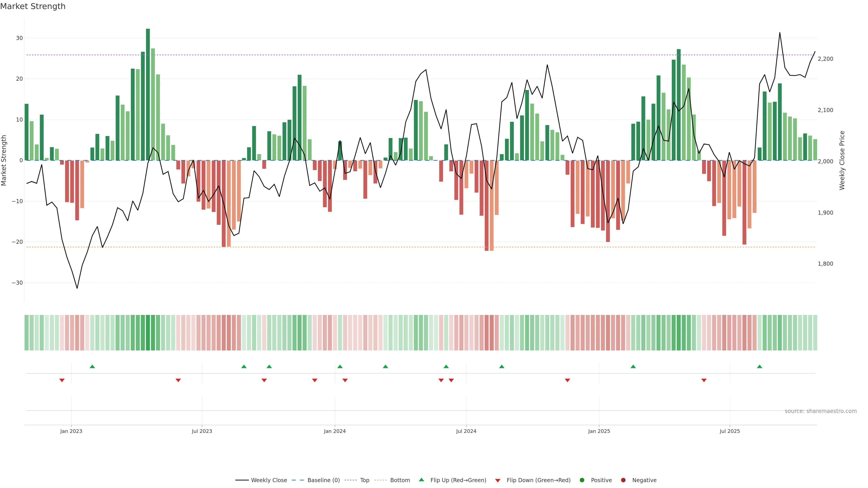Click darkest green heatmap strip cell
This screenshot has height=488, width=868.
point(148,333)
